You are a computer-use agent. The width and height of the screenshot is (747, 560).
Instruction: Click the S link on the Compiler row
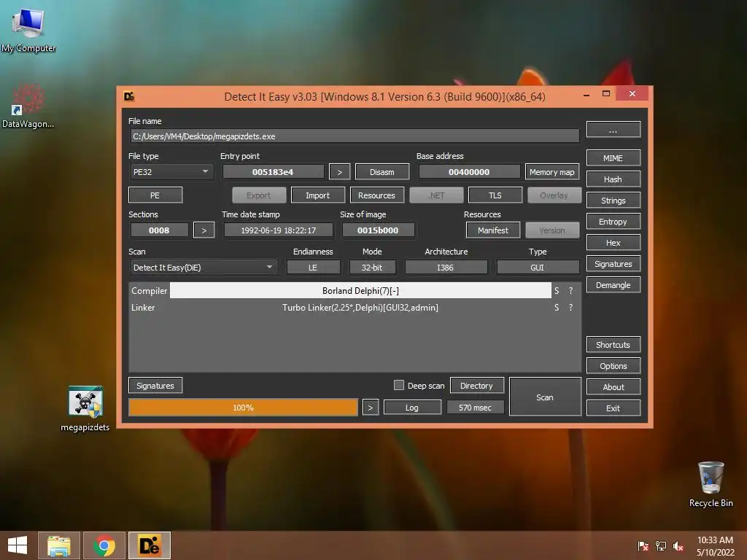point(557,290)
